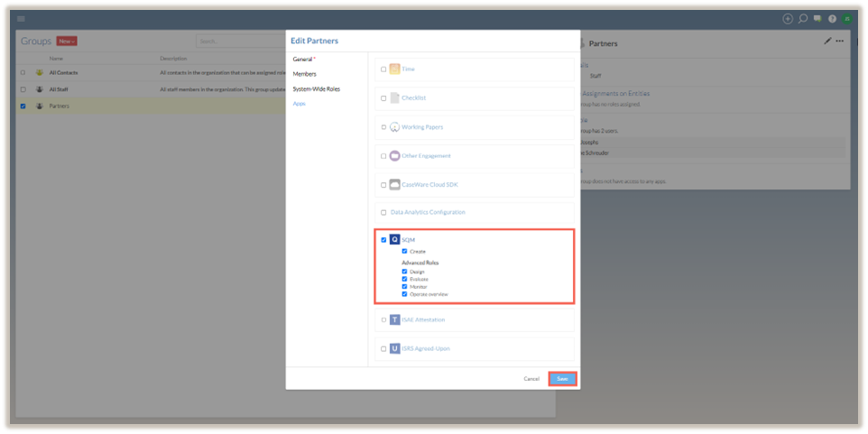This screenshot has width=868, height=434.
Task: Click the ISRS Agreed-Upon U icon
Action: coord(394,348)
